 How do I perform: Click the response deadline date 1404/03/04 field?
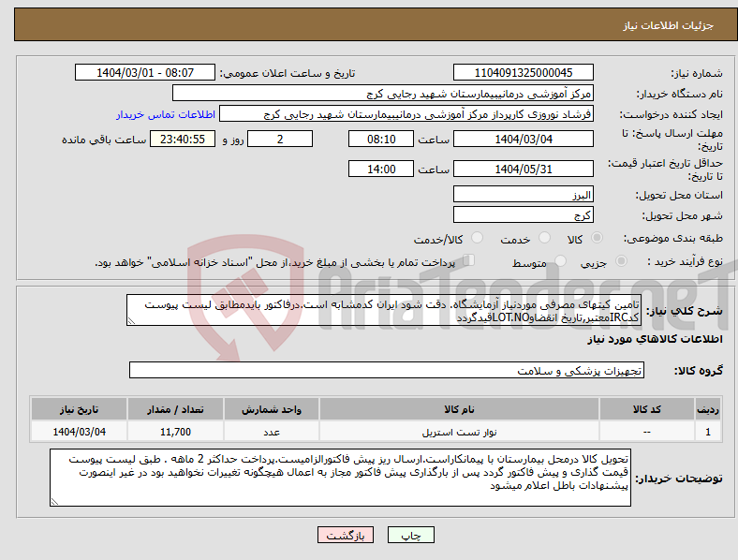click(523, 140)
